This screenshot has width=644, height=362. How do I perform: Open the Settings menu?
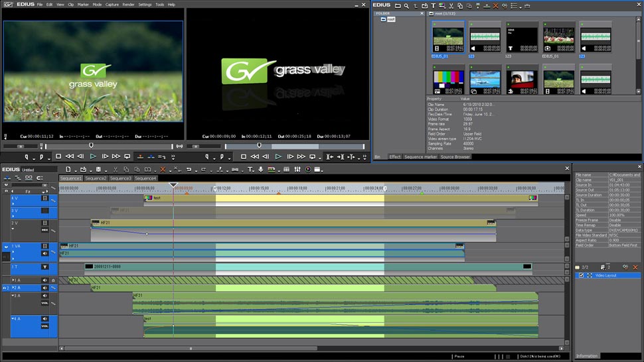pyautogui.click(x=145, y=5)
